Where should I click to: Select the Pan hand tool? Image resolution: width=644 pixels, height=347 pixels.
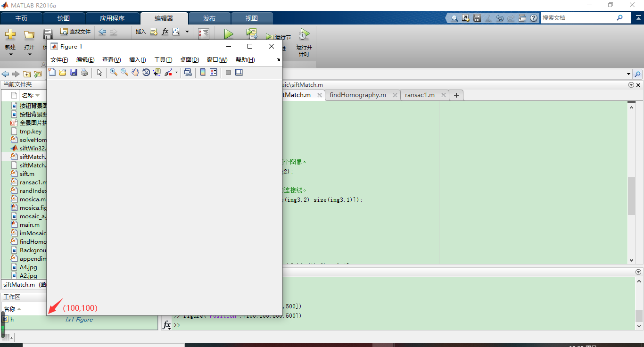coord(135,72)
